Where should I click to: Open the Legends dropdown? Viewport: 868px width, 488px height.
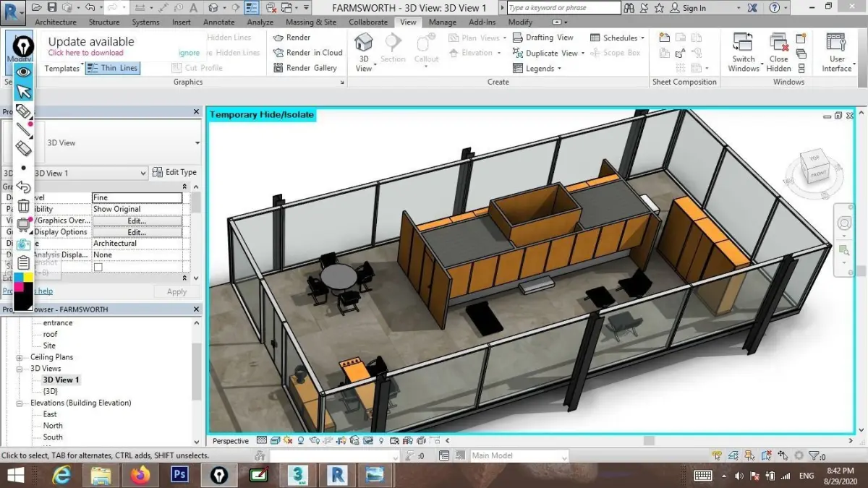coord(537,68)
